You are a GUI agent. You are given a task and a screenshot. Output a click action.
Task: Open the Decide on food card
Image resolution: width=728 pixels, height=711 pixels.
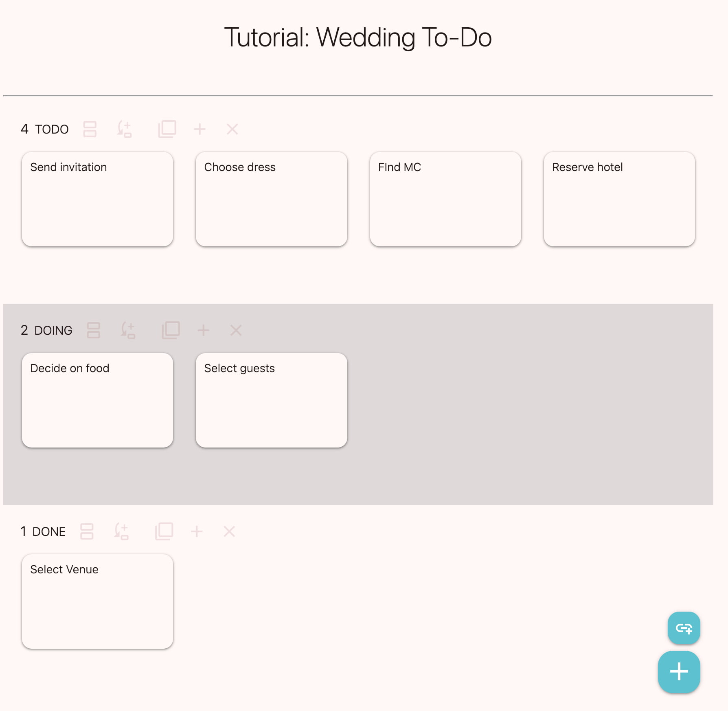(x=98, y=400)
